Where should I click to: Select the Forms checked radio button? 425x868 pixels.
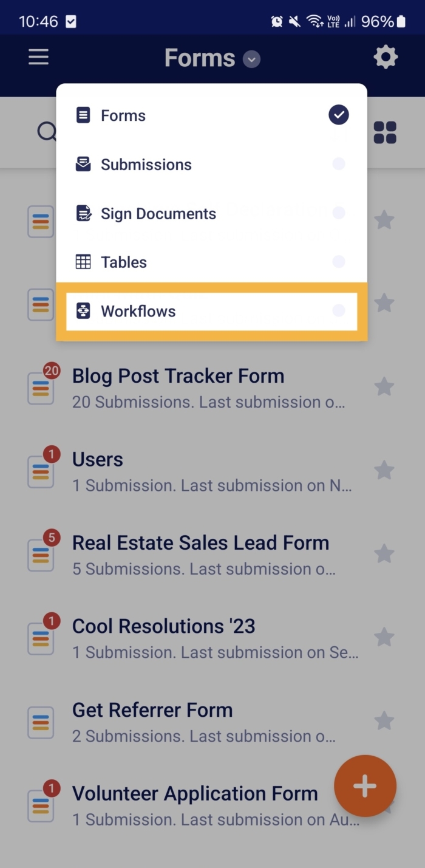click(x=339, y=115)
